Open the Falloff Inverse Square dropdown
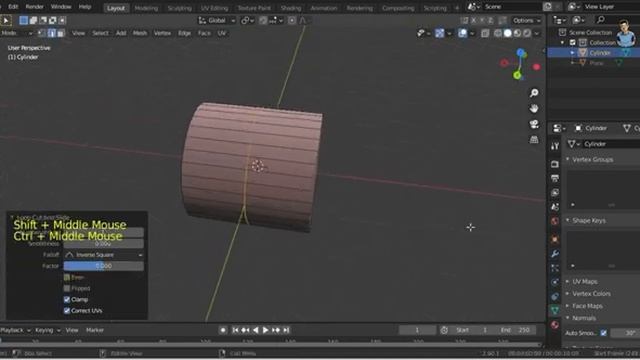Viewport: 640px width, 360px height. (x=104, y=255)
